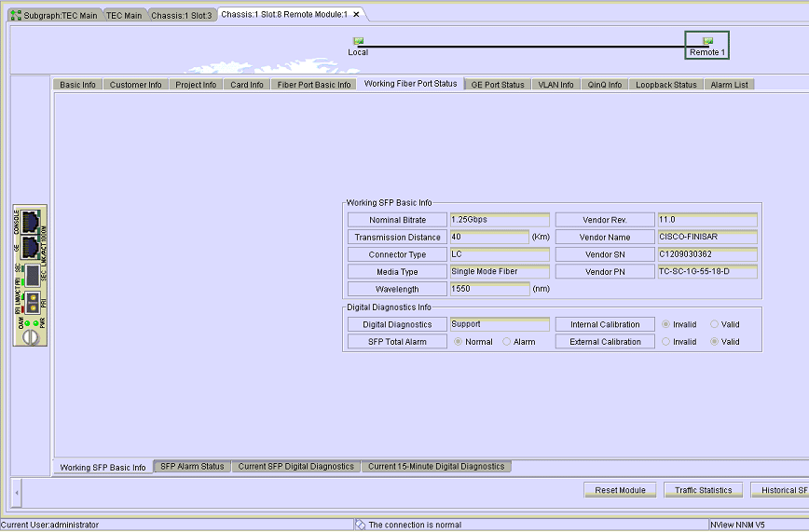Viewport: 809px width, 532px height.
Task: Open Current SFP Digital Diagnostics tab
Action: (296, 466)
